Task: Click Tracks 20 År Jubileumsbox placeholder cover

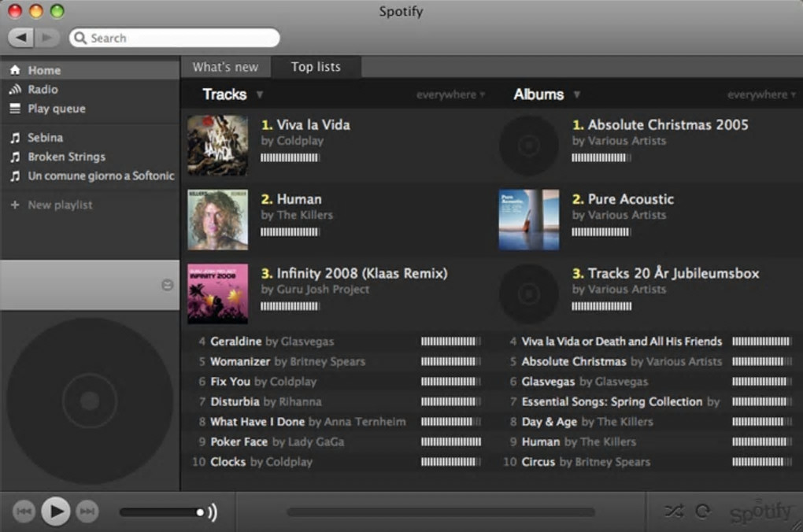Action: point(529,294)
